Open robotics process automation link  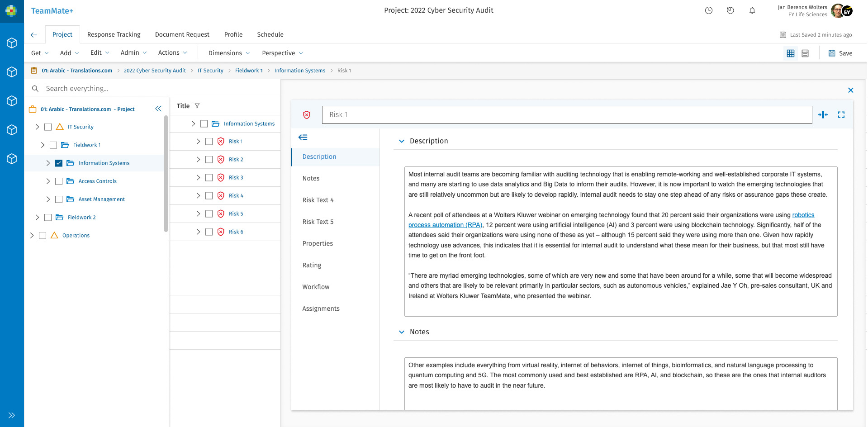click(803, 215)
